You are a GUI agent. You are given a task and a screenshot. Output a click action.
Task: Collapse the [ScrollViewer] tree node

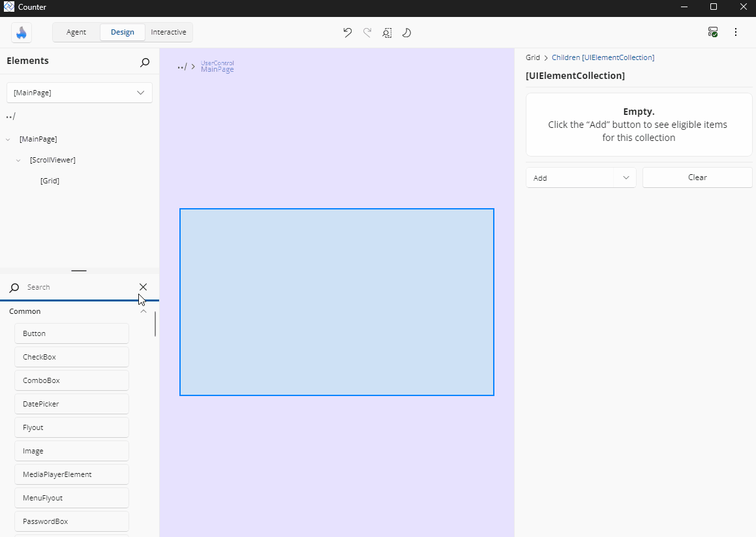pos(18,160)
